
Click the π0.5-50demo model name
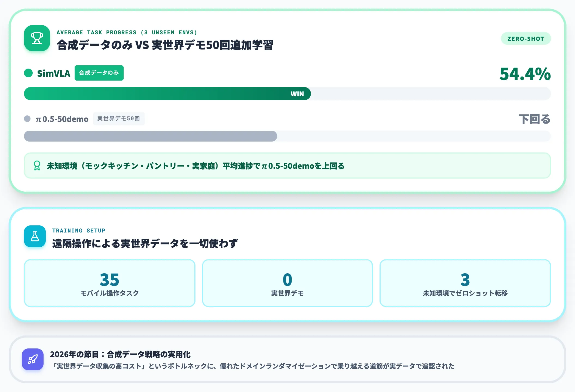coord(62,119)
